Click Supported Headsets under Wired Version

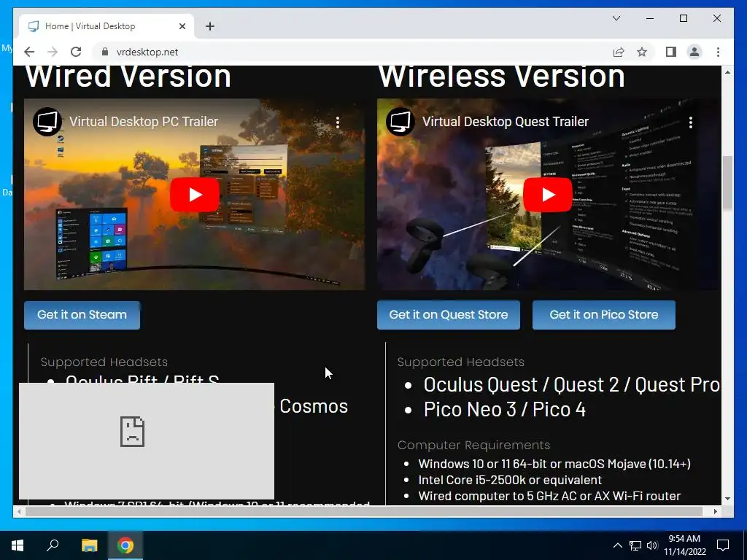[x=104, y=362]
